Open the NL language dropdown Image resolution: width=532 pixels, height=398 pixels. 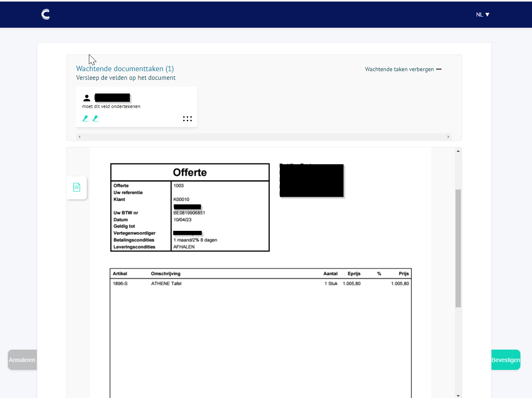[x=482, y=14]
